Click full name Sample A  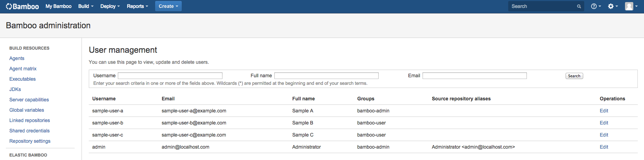(x=303, y=111)
